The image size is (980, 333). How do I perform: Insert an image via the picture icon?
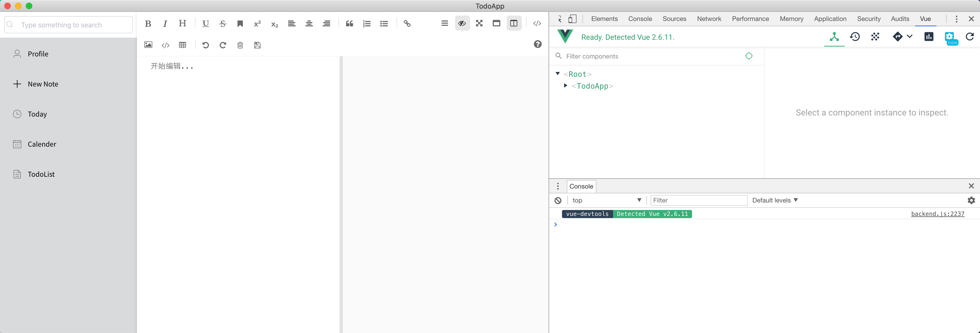pyautogui.click(x=148, y=45)
